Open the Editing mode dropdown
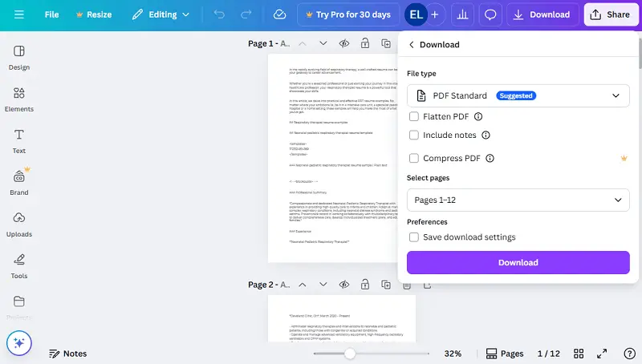This screenshot has width=642, height=364. coord(161,14)
